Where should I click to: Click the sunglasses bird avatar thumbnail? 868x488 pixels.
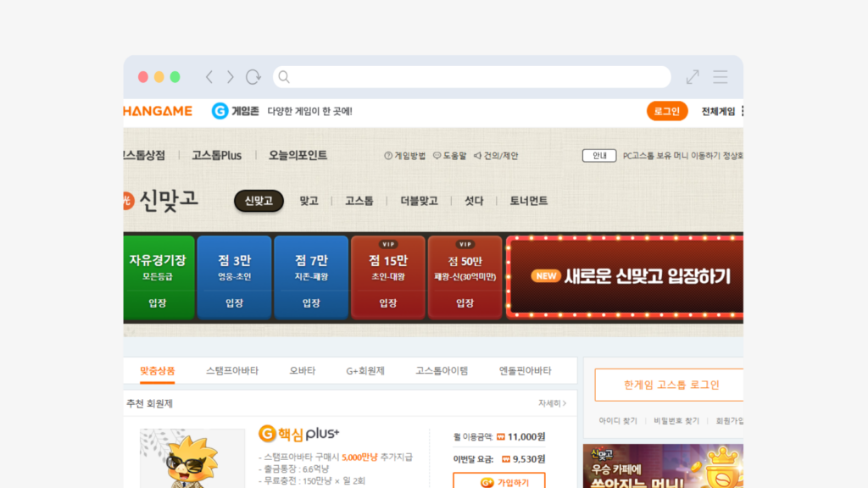(192, 458)
